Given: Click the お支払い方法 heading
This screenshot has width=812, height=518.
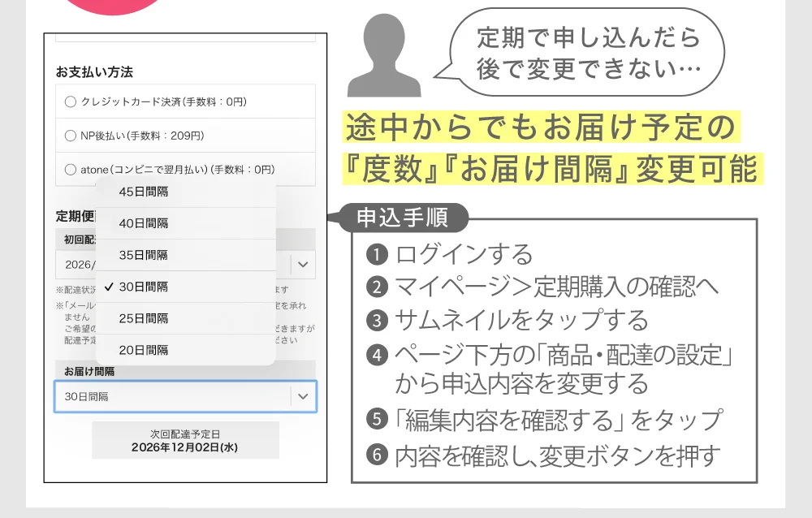Looking at the screenshot, I should [94, 72].
